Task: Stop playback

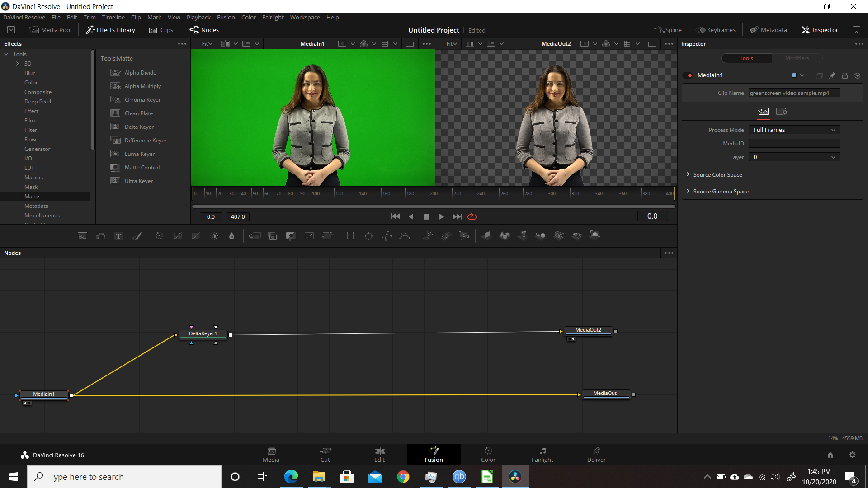Action: 426,216
